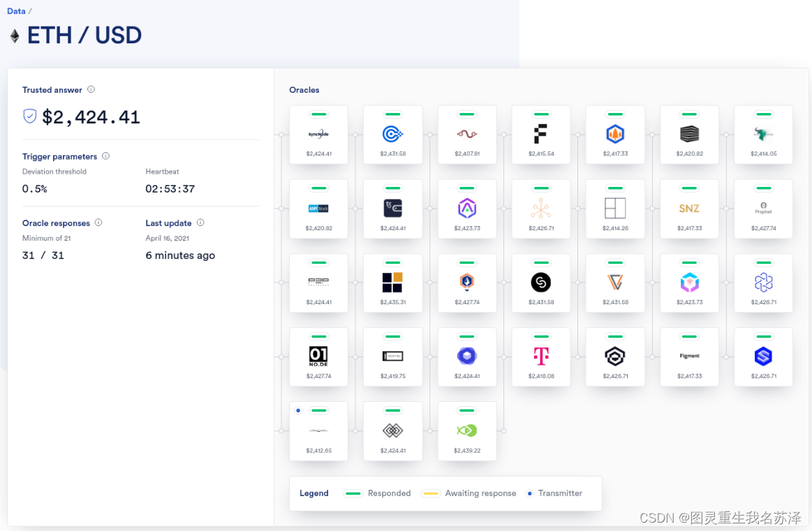Select the blue target logo in the top oracle row
The height and width of the screenshot is (531, 812).
pos(392,134)
